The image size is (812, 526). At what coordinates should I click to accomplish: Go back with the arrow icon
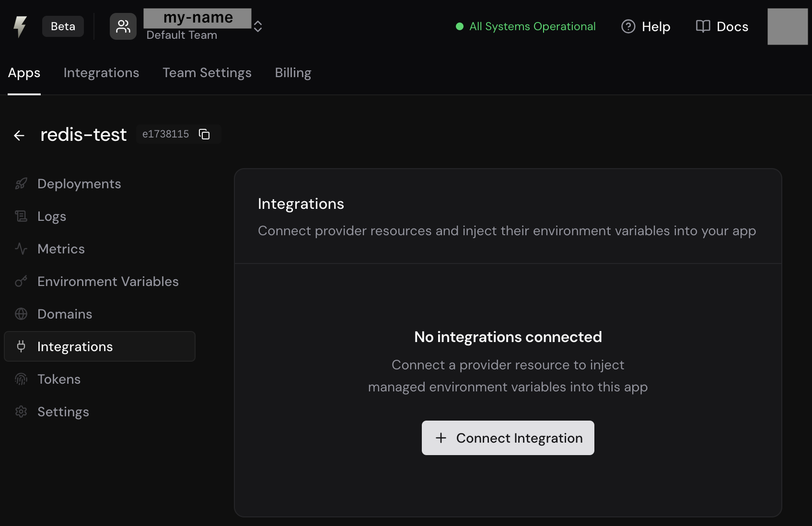(x=19, y=136)
